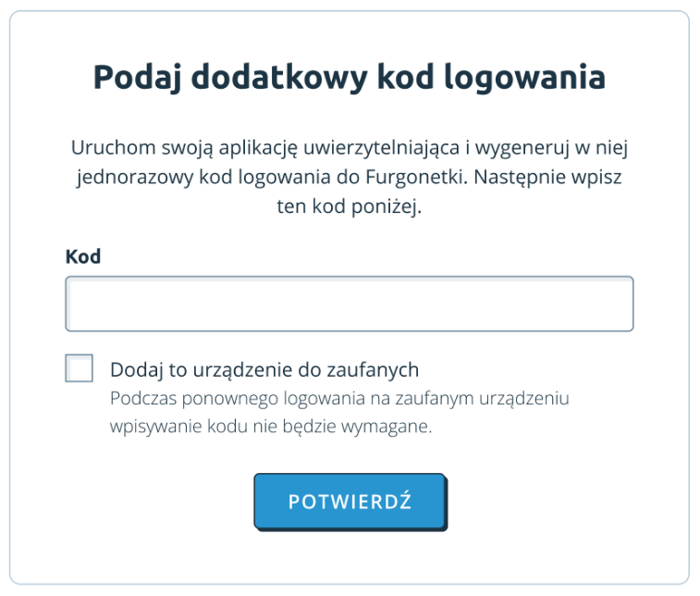Image resolution: width=700 pixels, height=596 pixels.
Task: Click text "wpisywanie kodu nie będzie wymagane."
Action: (271, 427)
